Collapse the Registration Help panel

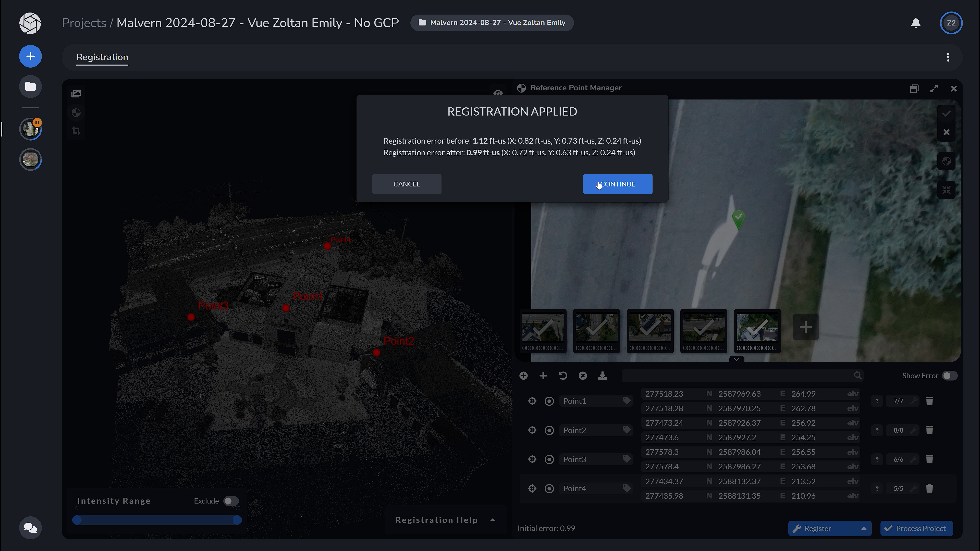[493, 520]
